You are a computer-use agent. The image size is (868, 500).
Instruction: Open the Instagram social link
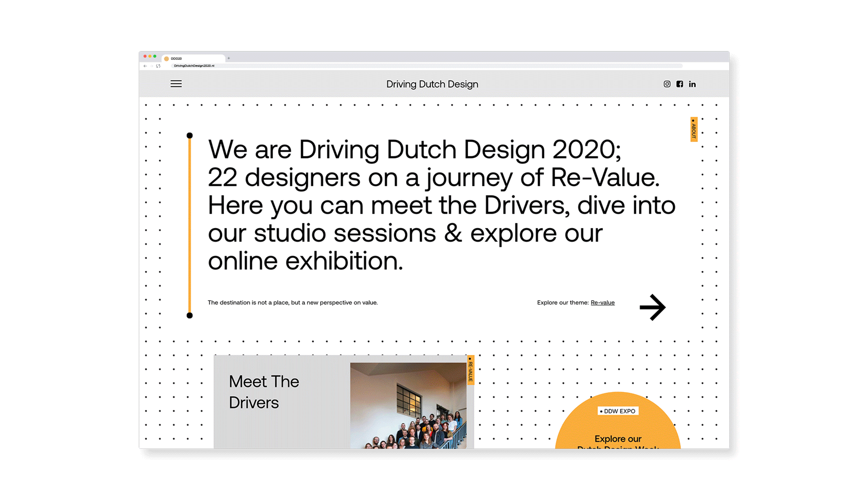[667, 84]
